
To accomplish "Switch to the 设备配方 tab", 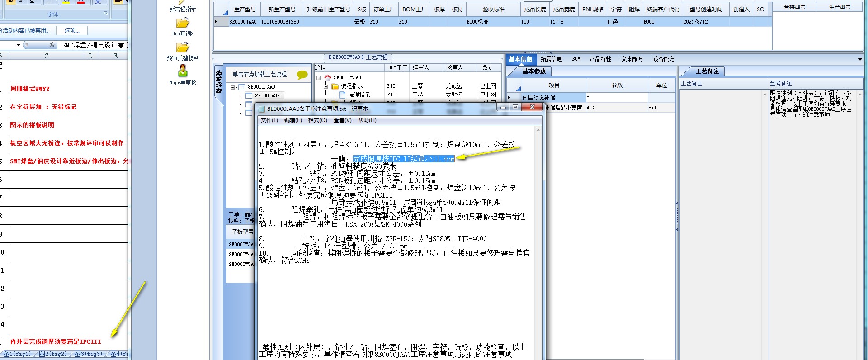I will (x=664, y=59).
